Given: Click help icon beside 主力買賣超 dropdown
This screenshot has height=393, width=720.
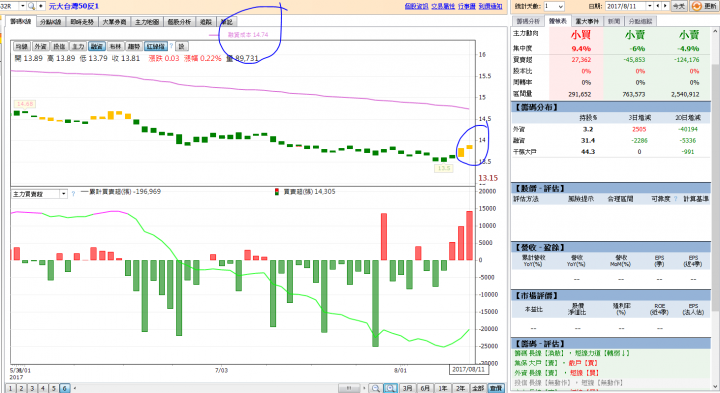Looking at the screenshot, I should coord(73,194).
